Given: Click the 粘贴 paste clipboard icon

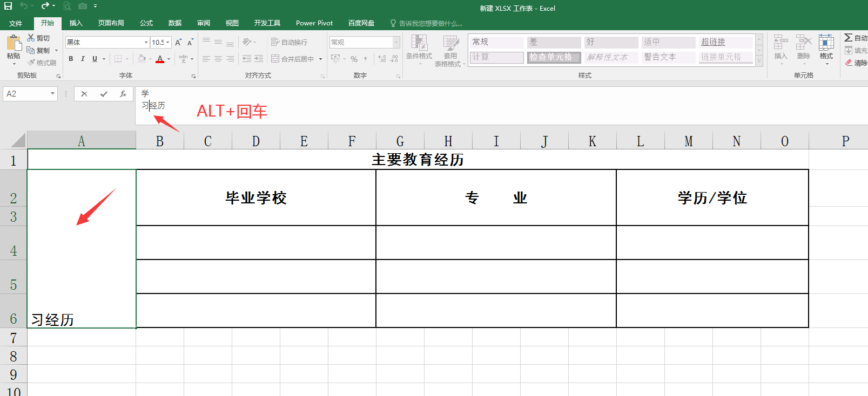Looking at the screenshot, I should point(14,42).
